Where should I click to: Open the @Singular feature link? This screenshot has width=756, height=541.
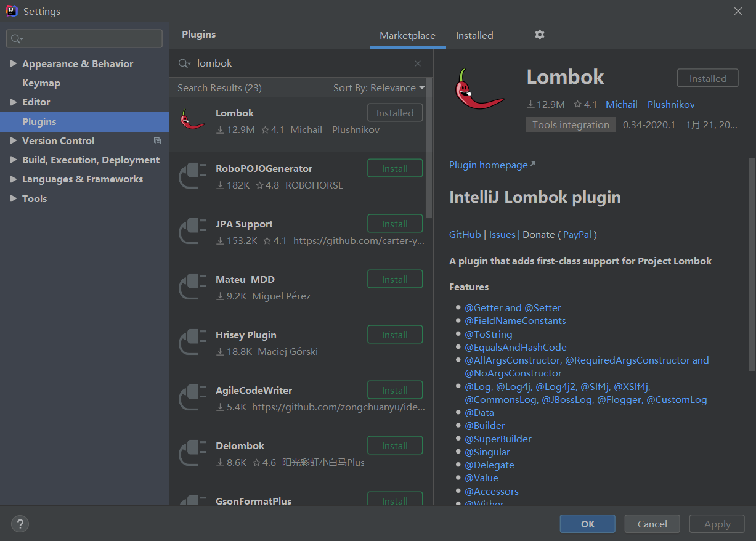pyautogui.click(x=487, y=452)
